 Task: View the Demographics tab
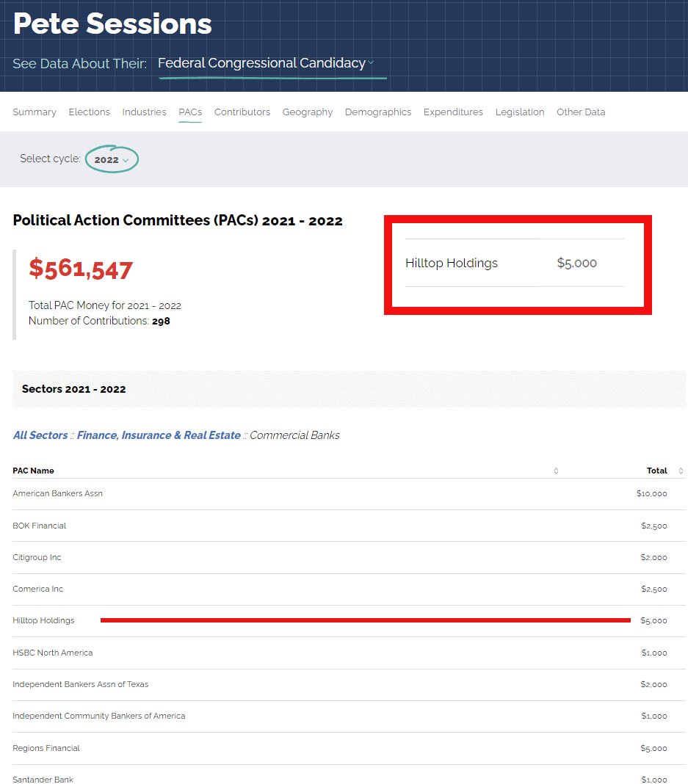pos(378,112)
